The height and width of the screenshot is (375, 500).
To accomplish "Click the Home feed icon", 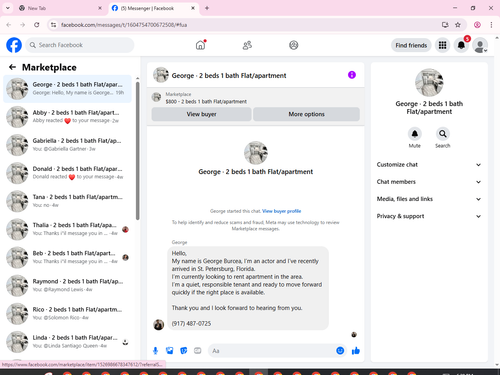I will [200, 45].
